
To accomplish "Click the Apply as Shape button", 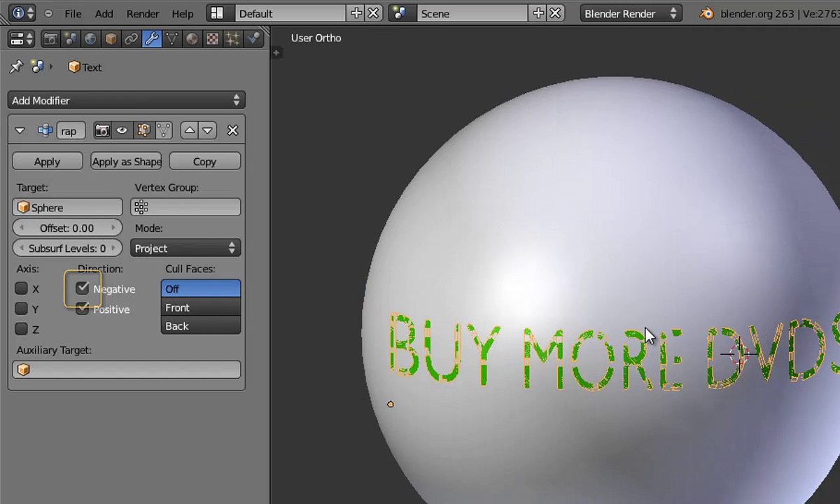I will coord(126,161).
